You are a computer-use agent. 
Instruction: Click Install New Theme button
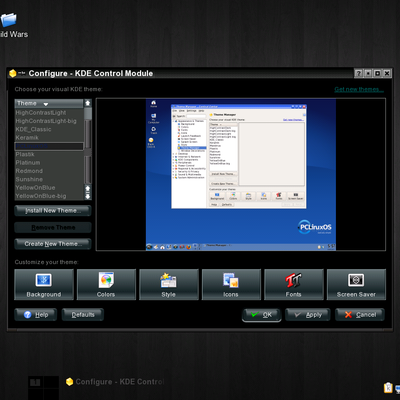point(53,211)
